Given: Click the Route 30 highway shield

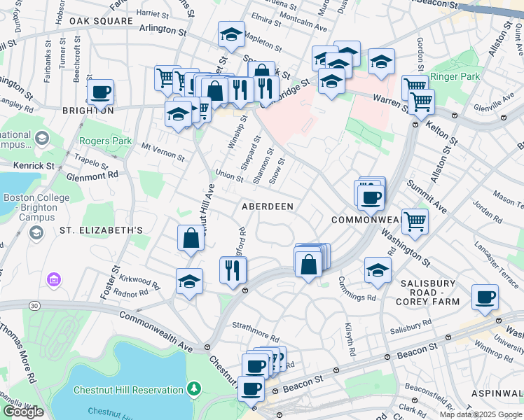Looking at the screenshot, I should pyautogui.click(x=34, y=305).
